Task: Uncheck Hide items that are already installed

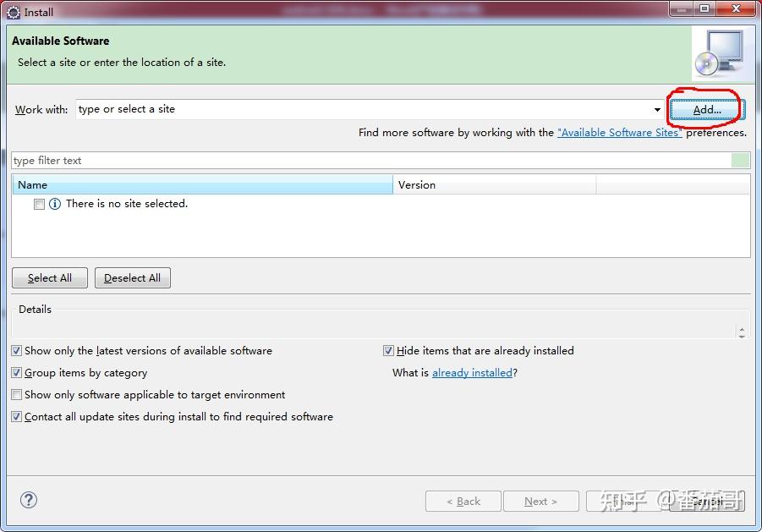Action: point(388,351)
